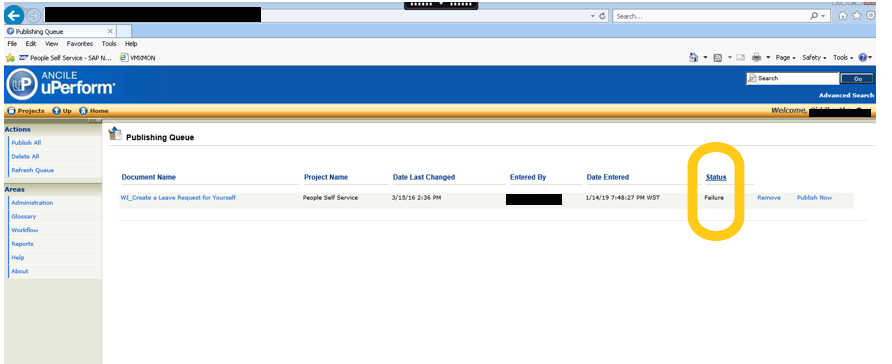Click Publish Now for the document
892x364 pixels.
[x=814, y=197]
